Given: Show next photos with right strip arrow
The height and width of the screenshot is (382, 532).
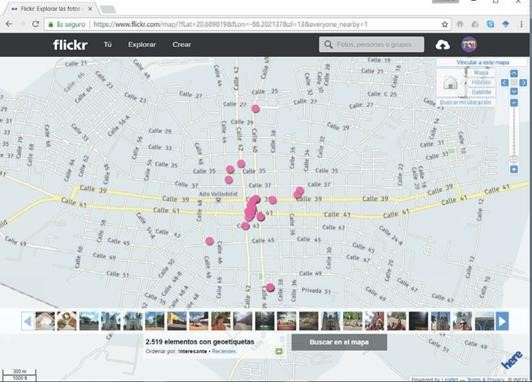Looking at the screenshot, I should (502, 321).
